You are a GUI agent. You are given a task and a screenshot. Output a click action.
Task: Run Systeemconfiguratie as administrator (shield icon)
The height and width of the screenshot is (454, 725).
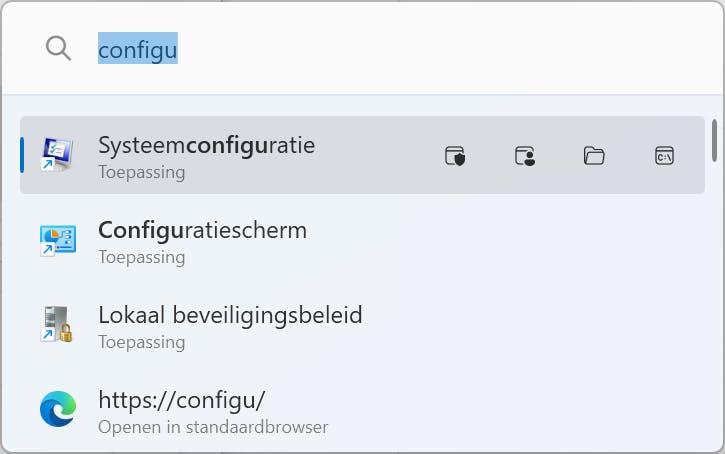[455, 155]
